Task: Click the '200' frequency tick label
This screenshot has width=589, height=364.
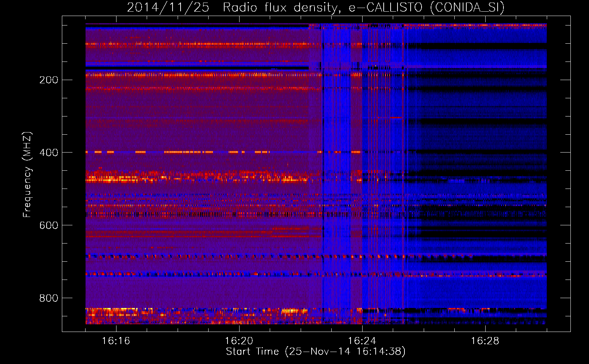Action: (x=49, y=80)
